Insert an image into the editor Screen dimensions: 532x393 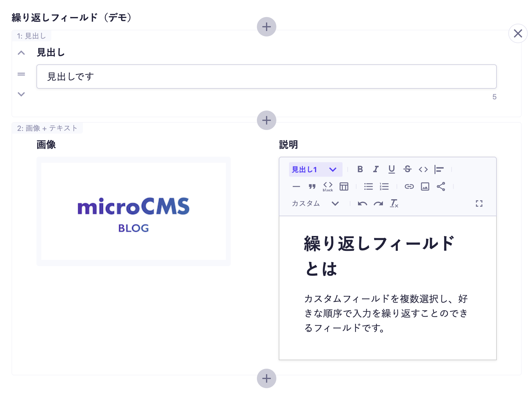(425, 186)
